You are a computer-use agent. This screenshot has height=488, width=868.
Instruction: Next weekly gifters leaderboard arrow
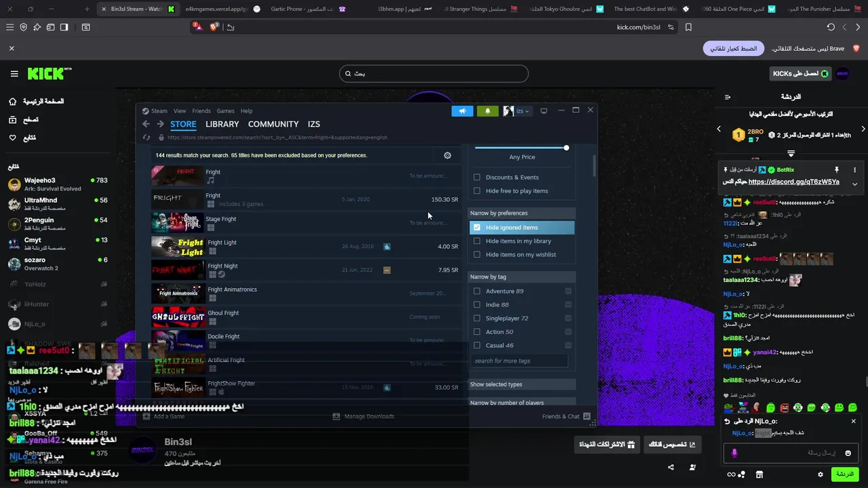pyautogui.click(x=863, y=129)
